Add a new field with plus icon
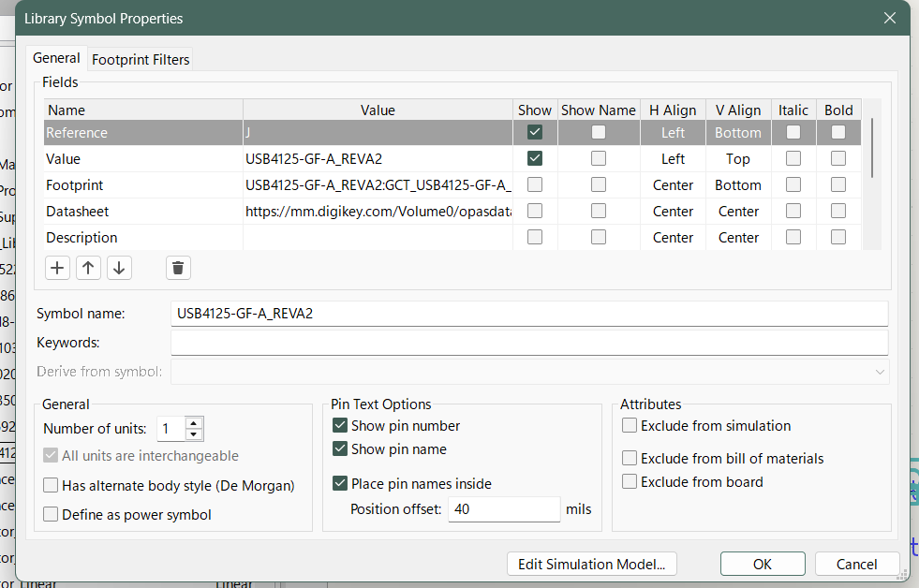Image resolution: width=919 pixels, height=588 pixels. tap(58, 269)
